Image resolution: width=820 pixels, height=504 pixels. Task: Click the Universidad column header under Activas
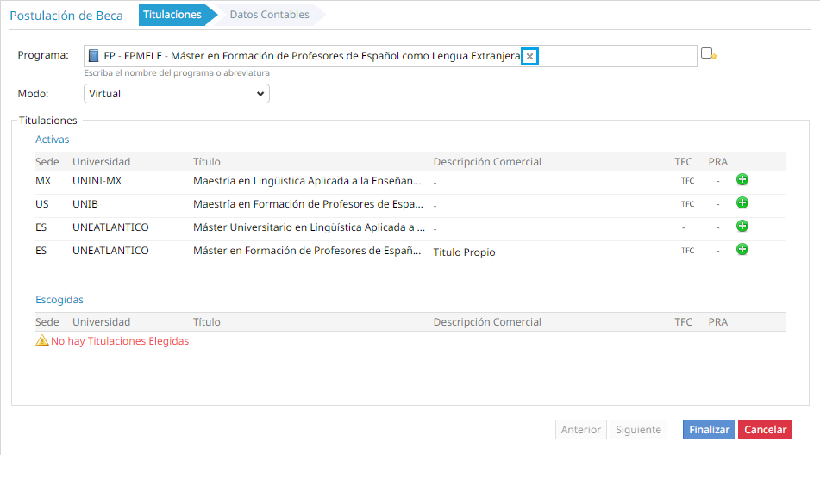101,162
